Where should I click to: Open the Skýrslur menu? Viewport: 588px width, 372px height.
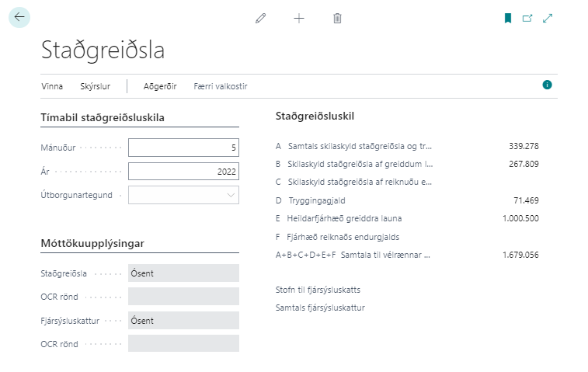click(94, 86)
